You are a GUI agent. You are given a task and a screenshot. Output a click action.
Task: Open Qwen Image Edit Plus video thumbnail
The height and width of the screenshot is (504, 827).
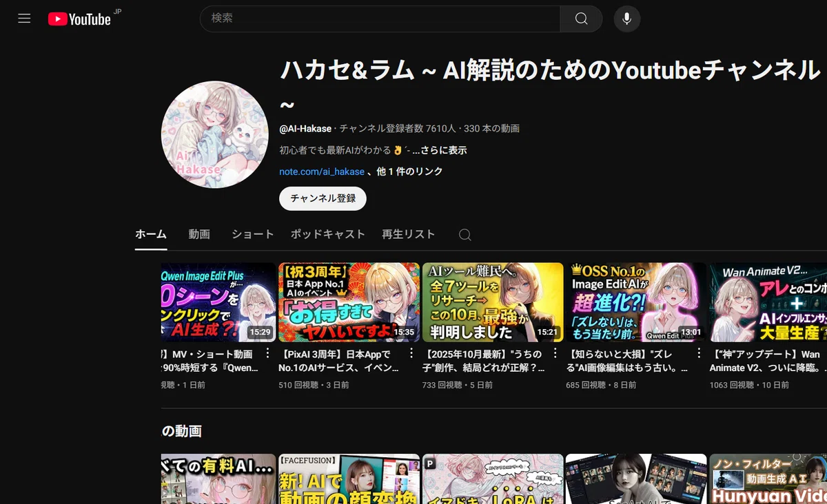click(218, 302)
